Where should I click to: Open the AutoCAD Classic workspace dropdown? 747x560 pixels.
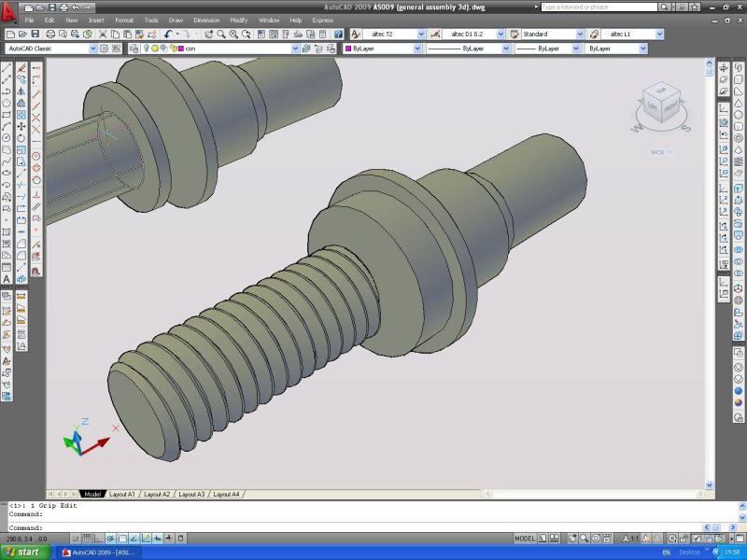pos(94,49)
